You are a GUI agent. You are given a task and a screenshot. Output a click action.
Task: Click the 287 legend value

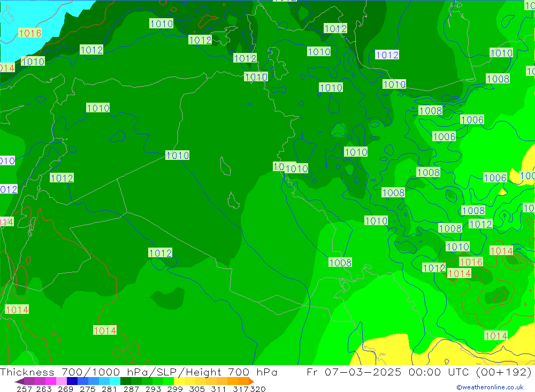tap(131, 389)
